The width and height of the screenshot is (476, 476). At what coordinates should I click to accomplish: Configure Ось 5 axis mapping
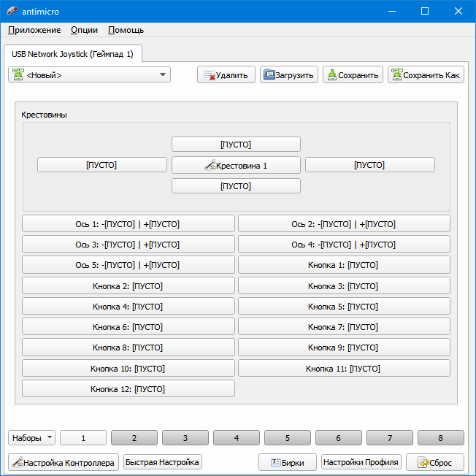[128, 265]
